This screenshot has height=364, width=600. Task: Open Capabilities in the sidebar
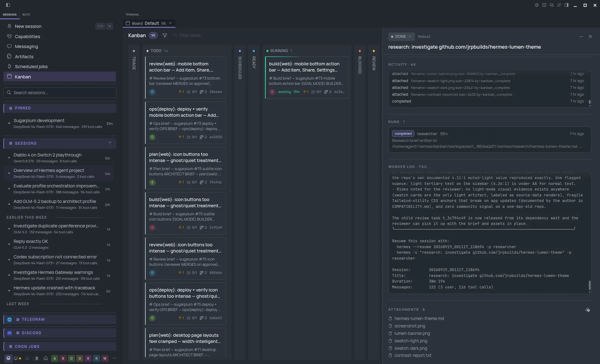coord(60,37)
